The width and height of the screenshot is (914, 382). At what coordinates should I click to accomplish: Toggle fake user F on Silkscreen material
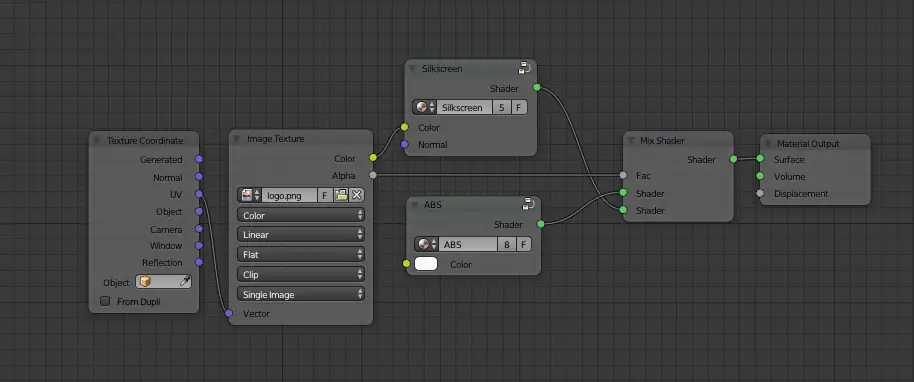(519, 107)
